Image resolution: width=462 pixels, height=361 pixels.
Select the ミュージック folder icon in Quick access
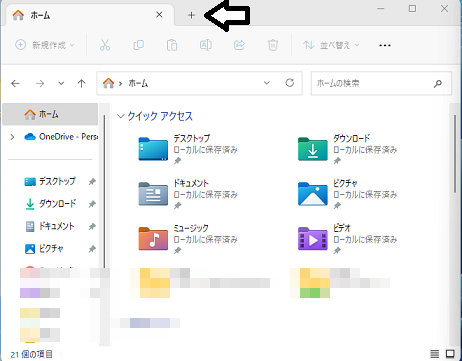153,239
